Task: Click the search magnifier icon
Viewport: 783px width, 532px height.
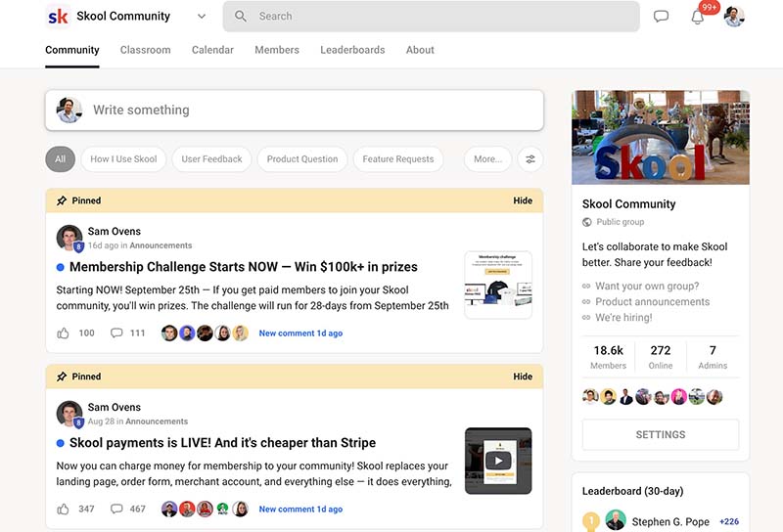Action: click(x=240, y=16)
